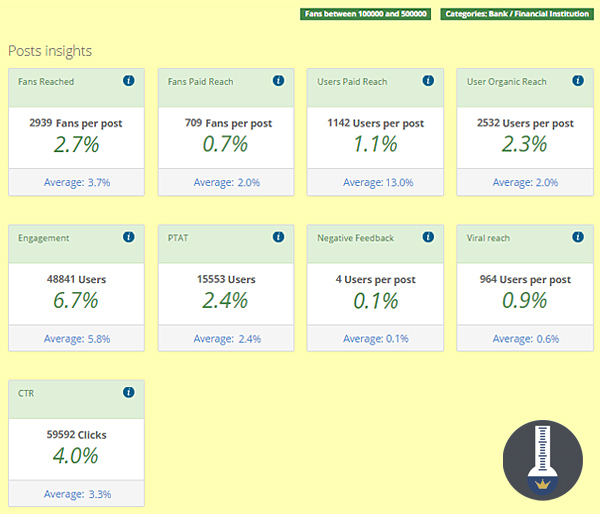The image size is (600, 514).
Task: Click the 2.7% Fans Reached percentage
Action: pyautogui.click(x=76, y=145)
